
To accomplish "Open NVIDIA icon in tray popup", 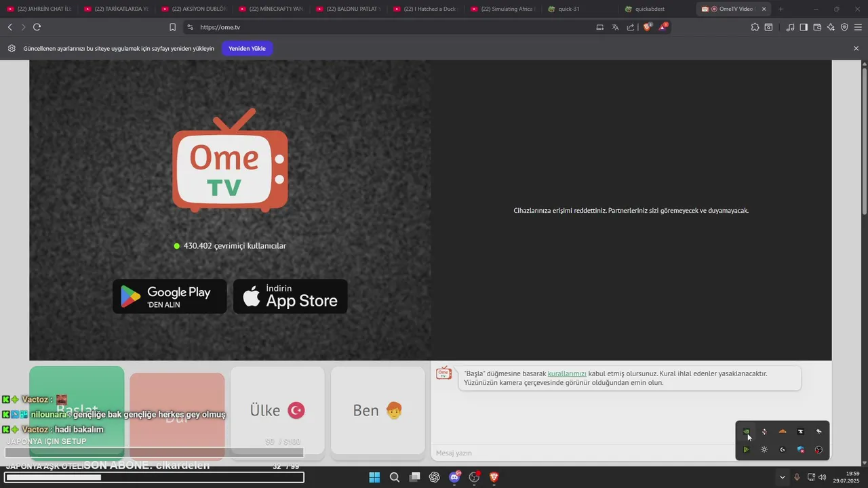I will [746, 432].
